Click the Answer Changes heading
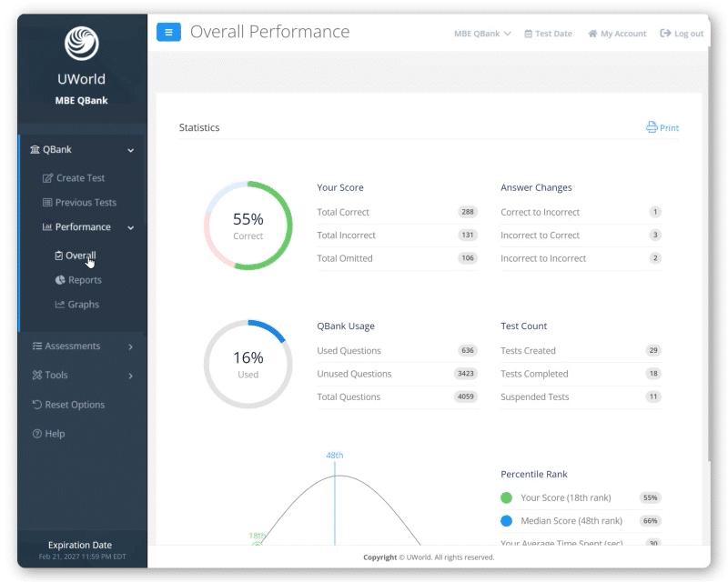The width and height of the screenshot is (728, 582). [x=536, y=187]
